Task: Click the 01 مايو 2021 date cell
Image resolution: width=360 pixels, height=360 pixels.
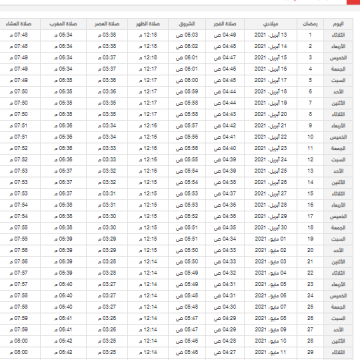Action: pos(271,239)
